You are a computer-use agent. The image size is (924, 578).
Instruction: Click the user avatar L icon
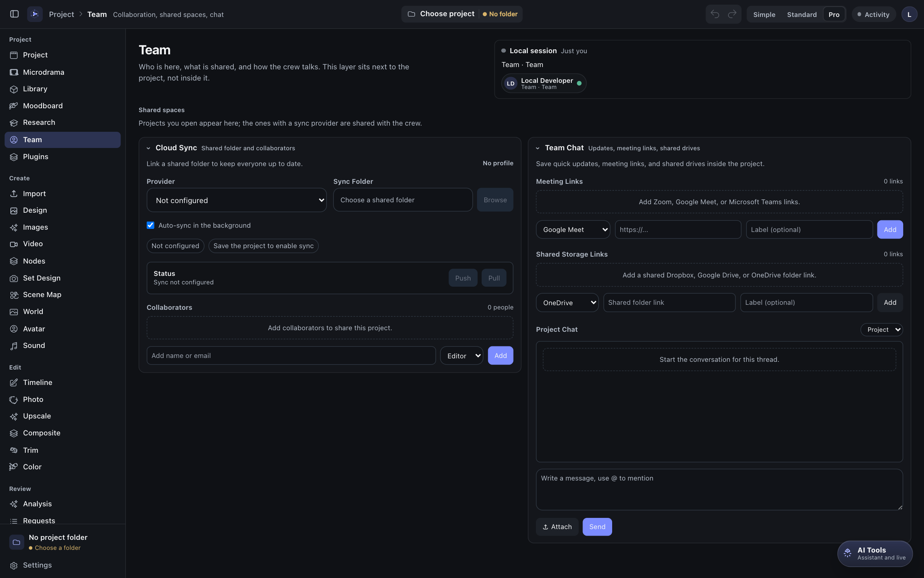click(x=909, y=14)
